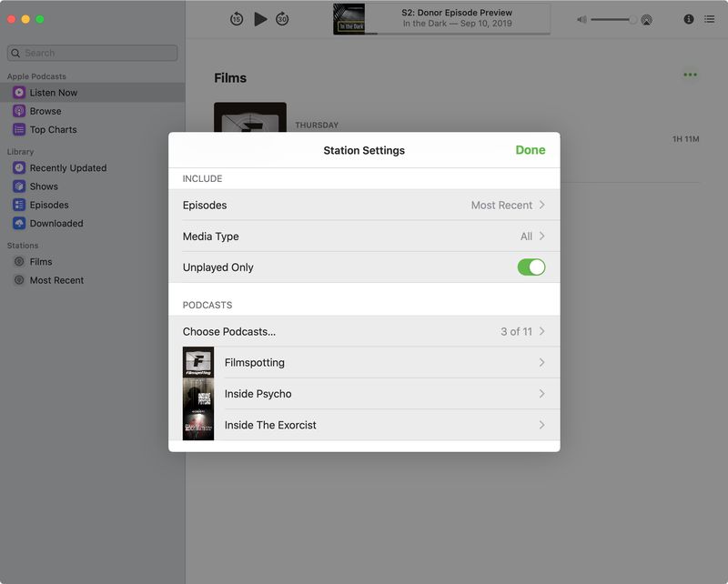The width and height of the screenshot is (728, 584).
Task: Click the Episodes library icon
Action: tap(19, 205)
